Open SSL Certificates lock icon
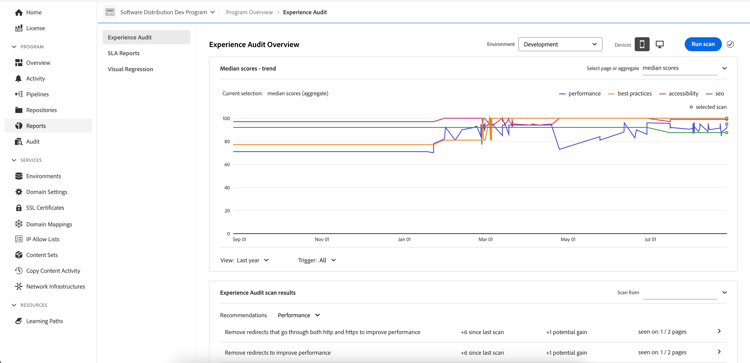The height and width of the screenshot is (363, 750). pyautogui.click(x=19, y=208)
